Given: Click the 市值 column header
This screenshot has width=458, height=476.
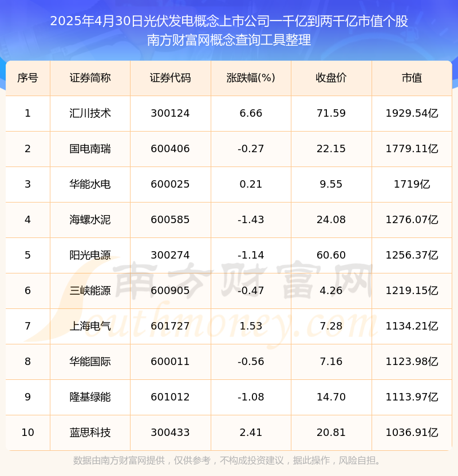Looking at the screenshot, I should [x=412, y=78].
